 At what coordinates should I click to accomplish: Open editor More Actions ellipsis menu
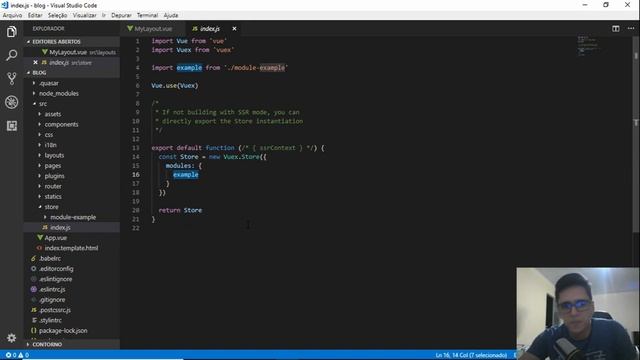(631, 29)
